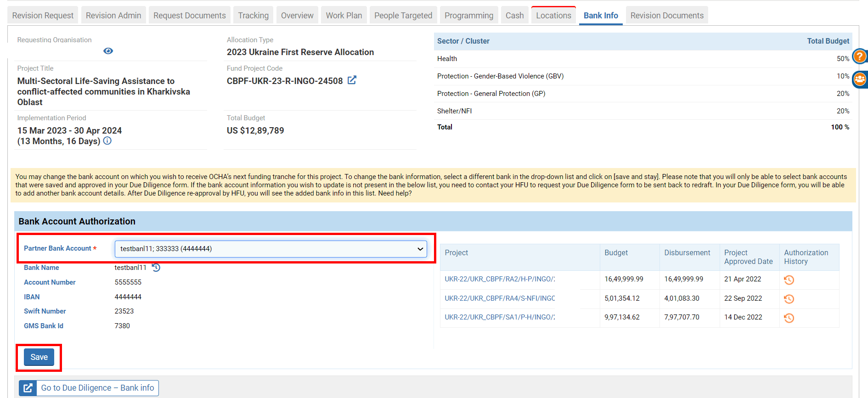Click Shelter/NFI sector row

pyautogui.click(x=643, y=111)
